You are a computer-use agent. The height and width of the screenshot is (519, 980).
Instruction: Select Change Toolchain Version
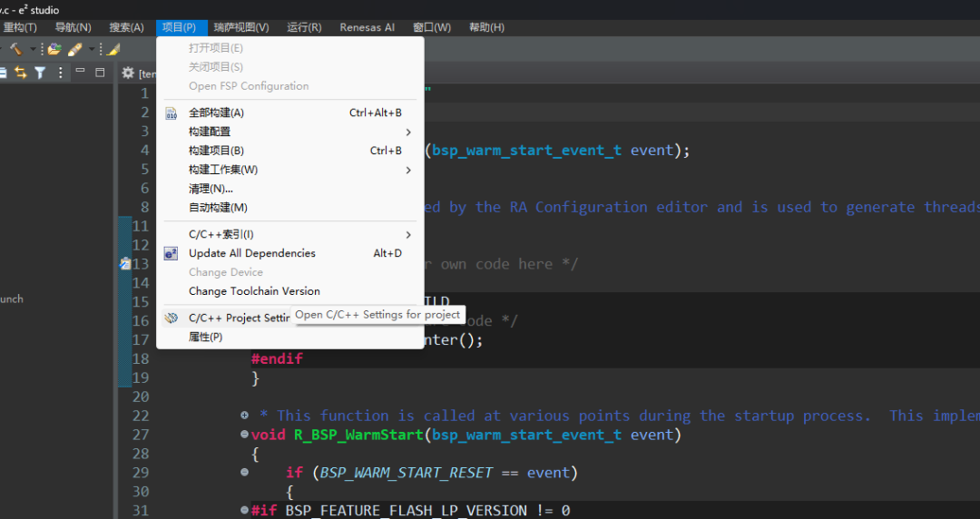tap(254, 291)
